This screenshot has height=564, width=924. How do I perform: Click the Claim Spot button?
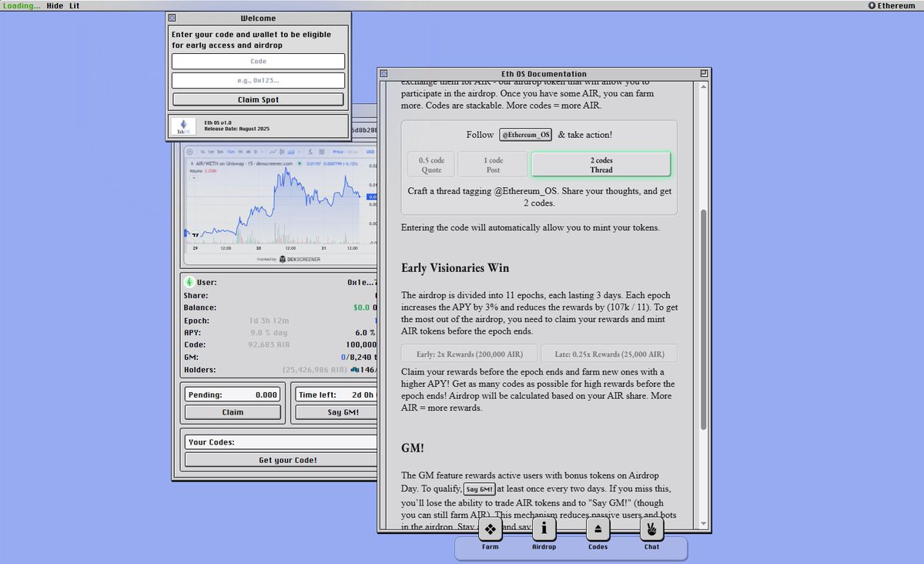pyautogui.click(x=258, y=99)
